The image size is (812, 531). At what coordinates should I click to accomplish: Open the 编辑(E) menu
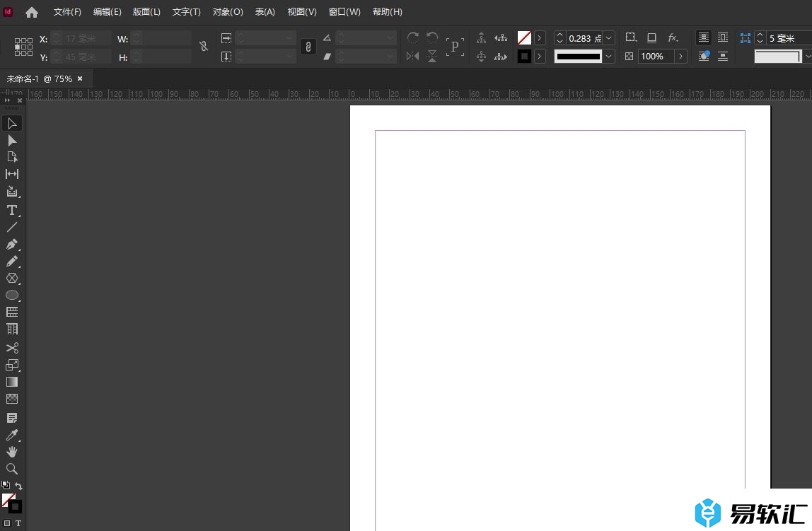(108, 12)
